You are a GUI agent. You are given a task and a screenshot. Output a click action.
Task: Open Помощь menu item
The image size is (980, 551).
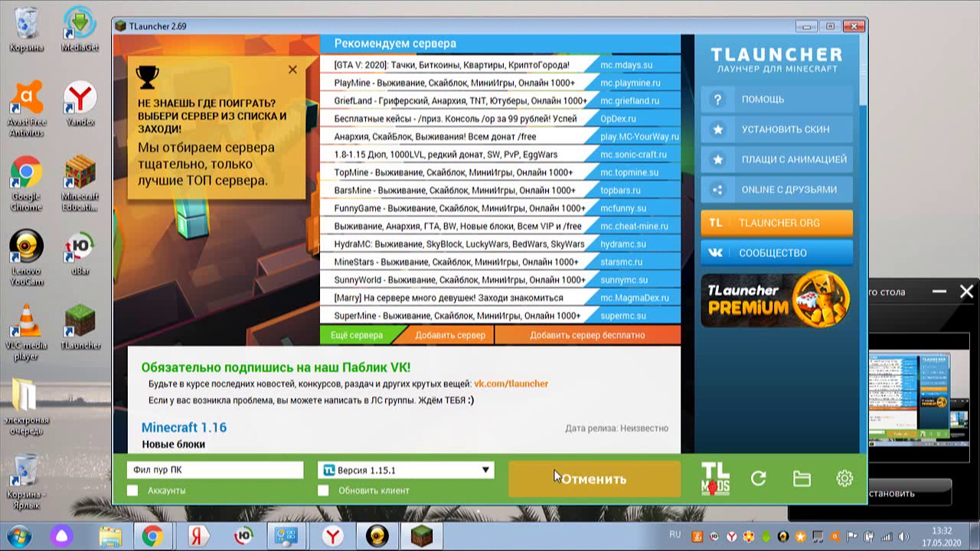click(776, 99)
